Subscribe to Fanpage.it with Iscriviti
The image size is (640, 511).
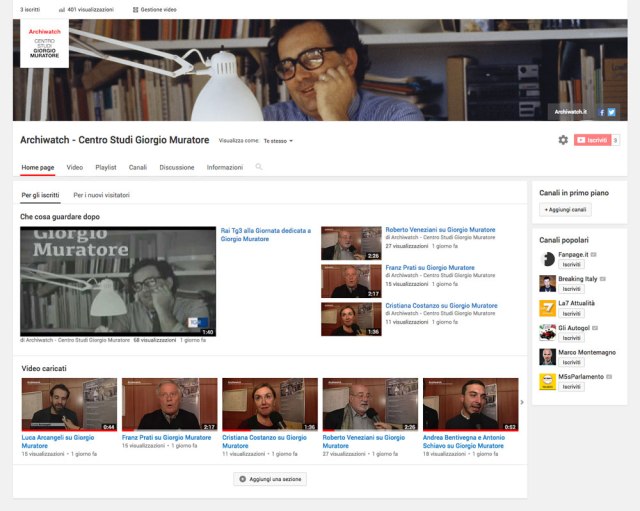tap(571, 264)
